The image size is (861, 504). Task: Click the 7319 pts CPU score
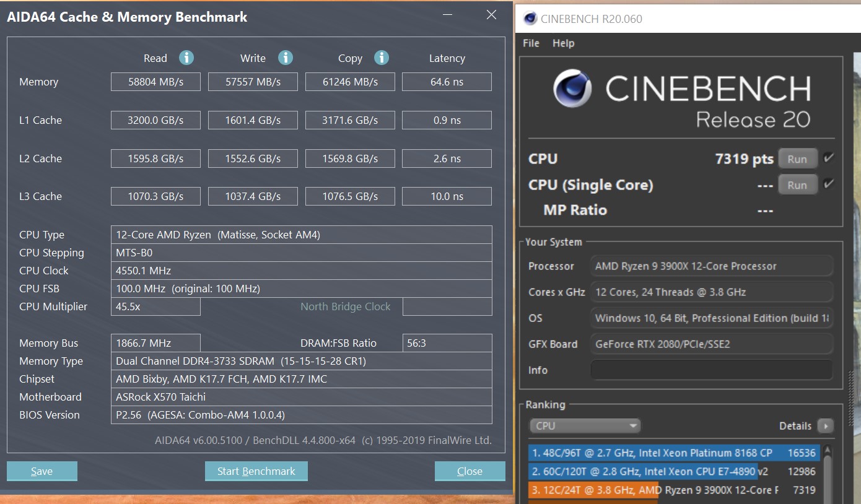tap(744, 159)
